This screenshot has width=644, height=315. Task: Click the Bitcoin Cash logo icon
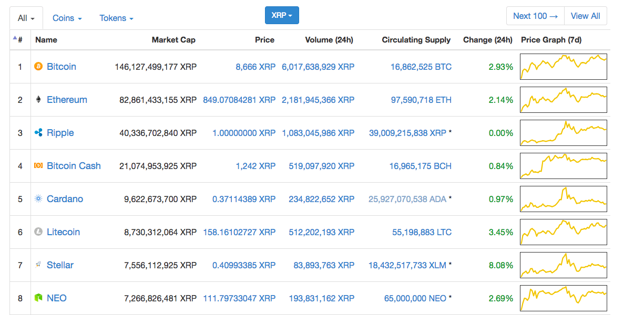(x=38, y=166)
